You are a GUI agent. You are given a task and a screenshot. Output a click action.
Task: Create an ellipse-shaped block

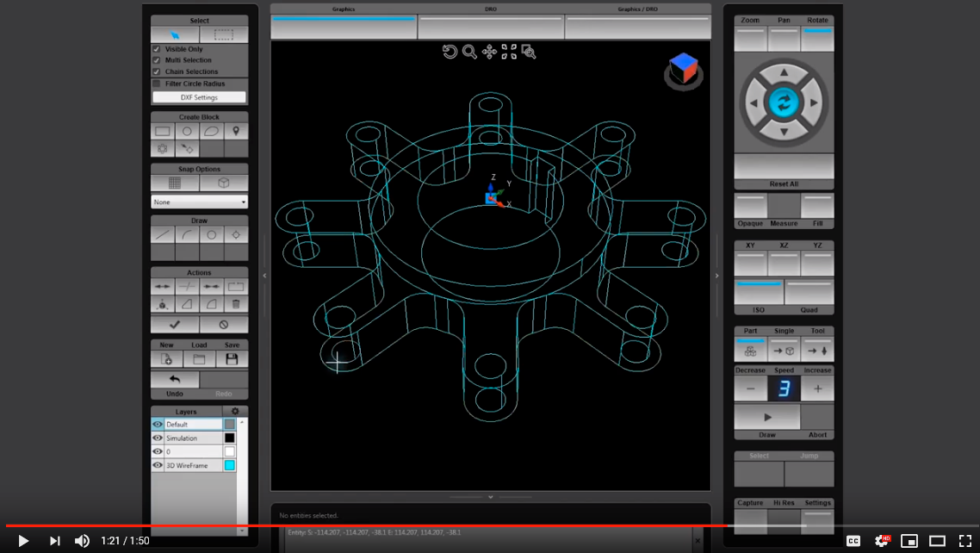point(211,131)
